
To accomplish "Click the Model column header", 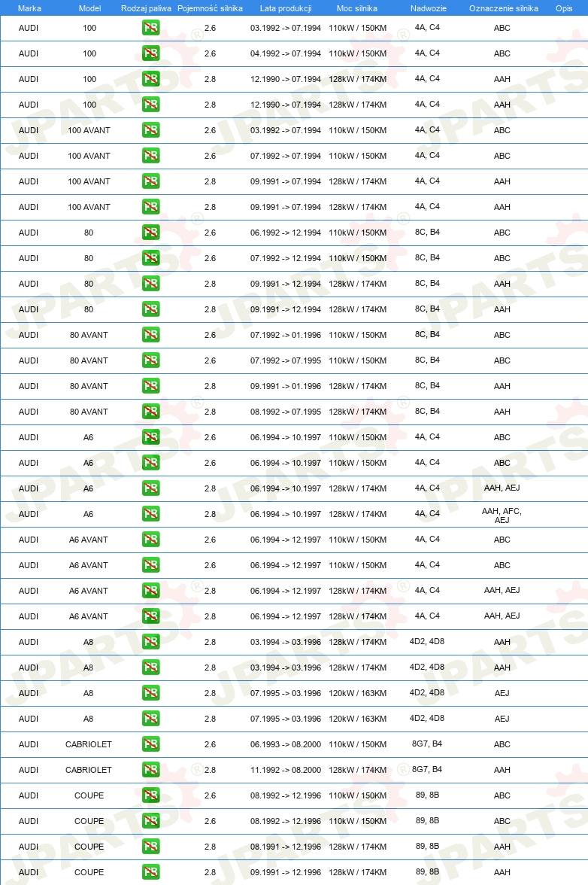I will (89, 8).
